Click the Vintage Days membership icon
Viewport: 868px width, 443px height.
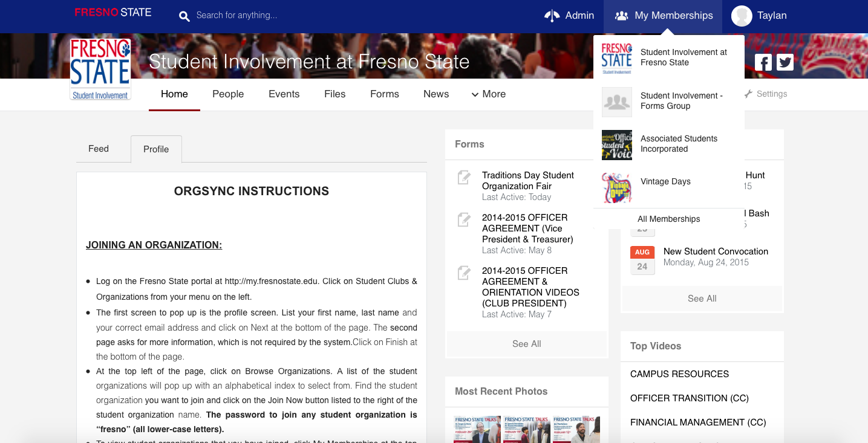pyautogui.click(x=616, y=187)
